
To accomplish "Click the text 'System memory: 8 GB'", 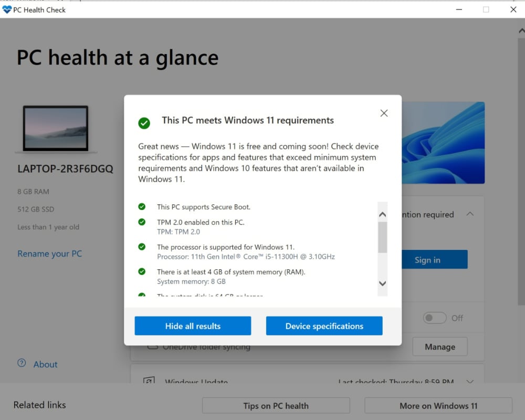I will point(191,281).
